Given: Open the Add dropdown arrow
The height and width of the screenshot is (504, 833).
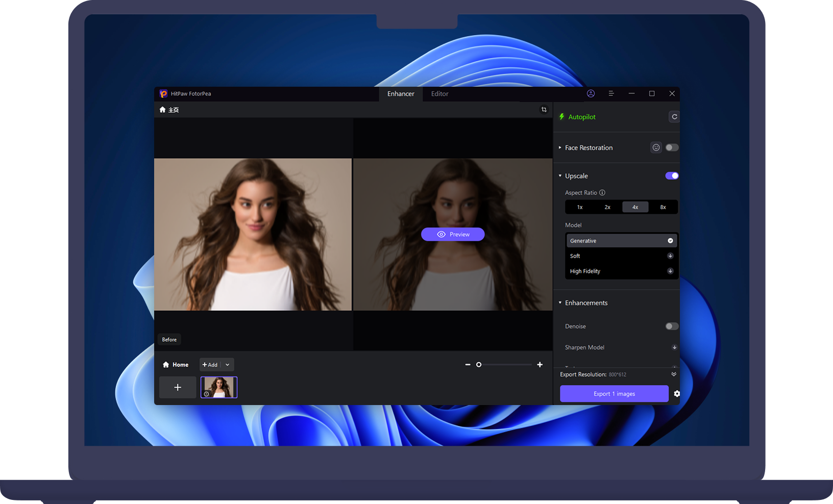Looking at the screenshot, I should click(x=228, y=365).
